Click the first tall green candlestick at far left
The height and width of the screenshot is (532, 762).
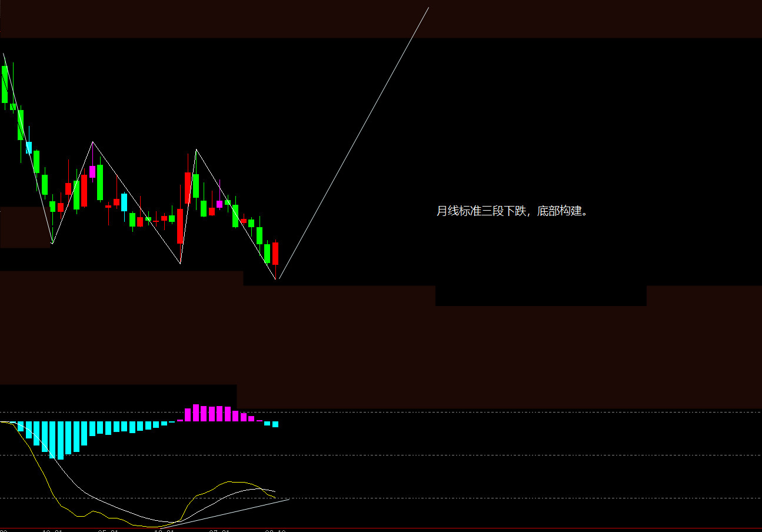coord(5,84)
